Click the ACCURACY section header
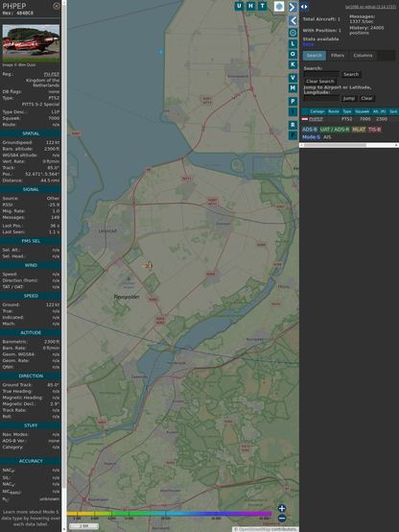The height and width of the screenshot is (532, 399). 31,461
